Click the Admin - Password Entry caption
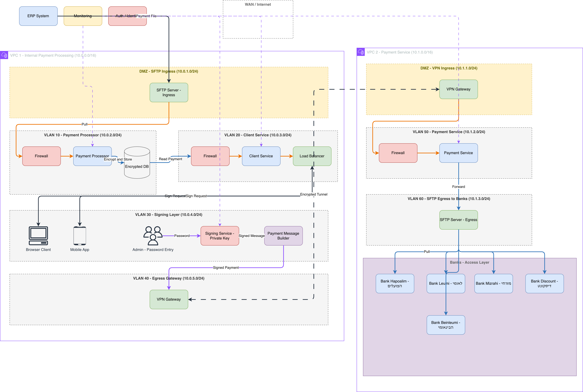 coord(153,249)
